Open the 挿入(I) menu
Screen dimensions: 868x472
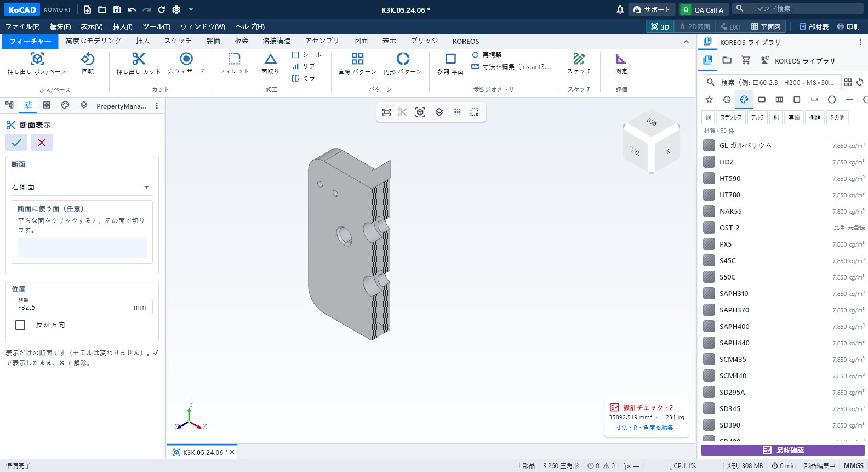[x=123, y=26]
